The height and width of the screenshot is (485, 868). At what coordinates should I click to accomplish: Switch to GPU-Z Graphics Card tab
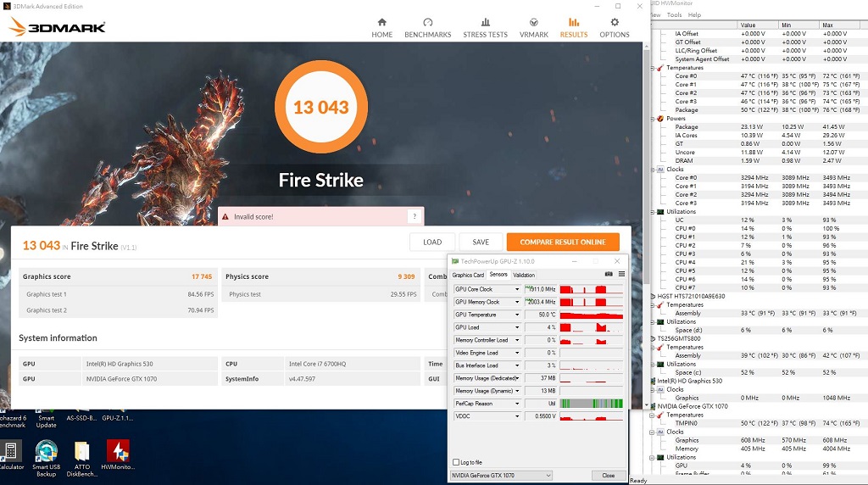pos(468,275)
